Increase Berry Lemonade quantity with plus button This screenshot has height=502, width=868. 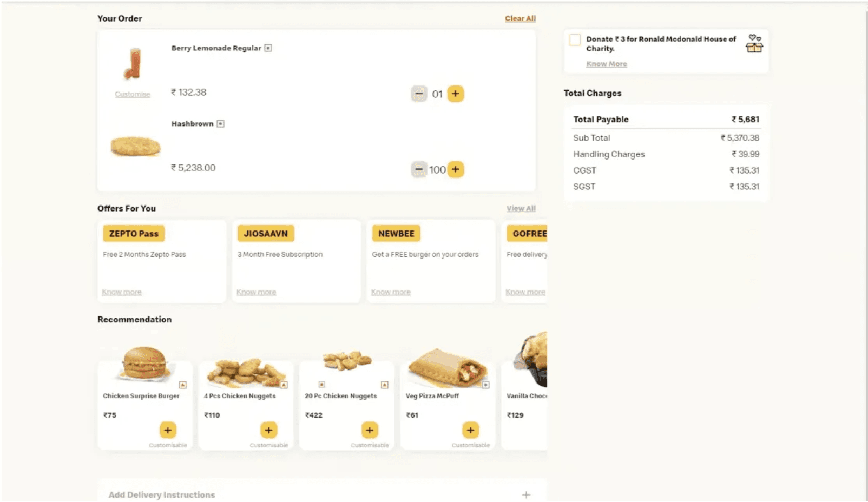point(456,94)
